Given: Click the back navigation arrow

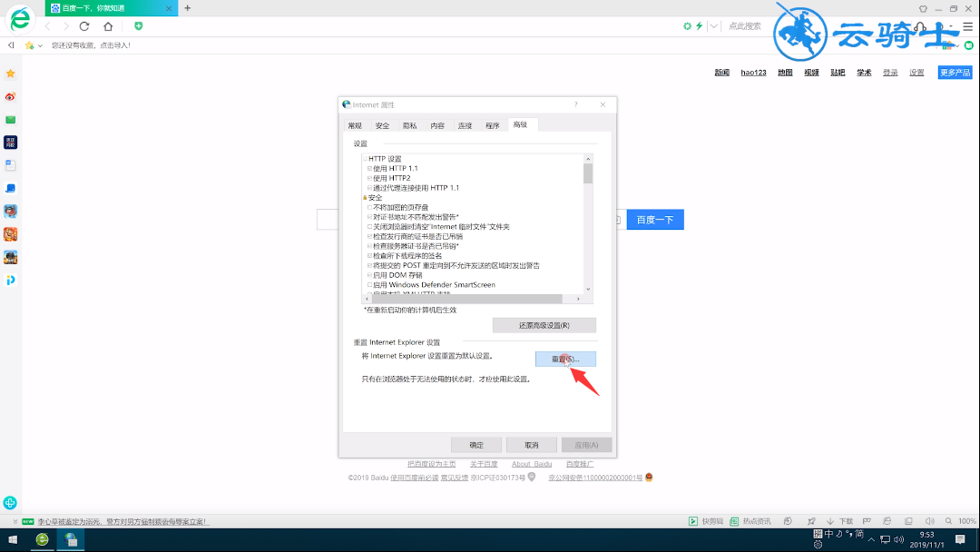Looking at the screenshot, I should (48, 26).
